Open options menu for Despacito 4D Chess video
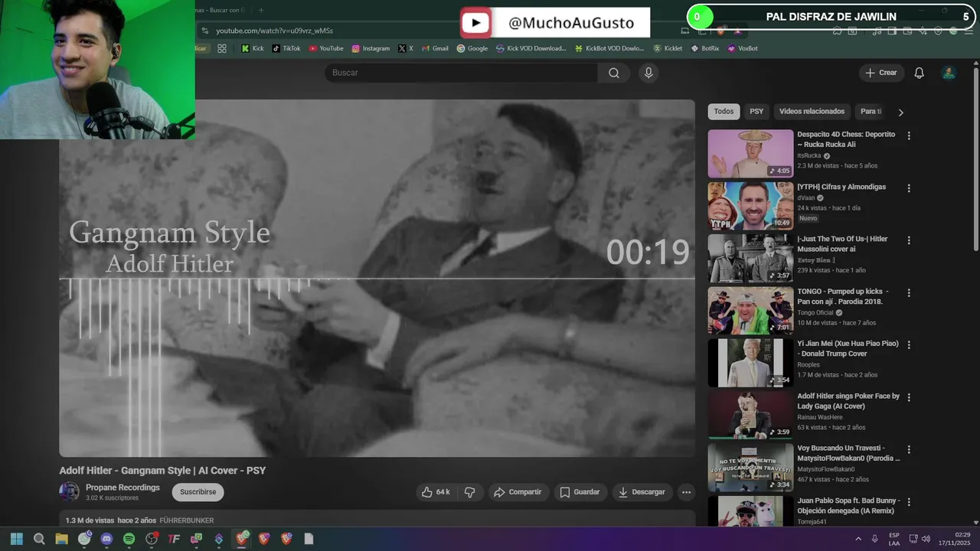Image resolution: width=980 pixels, height=551 pixels. click(909, 135)
